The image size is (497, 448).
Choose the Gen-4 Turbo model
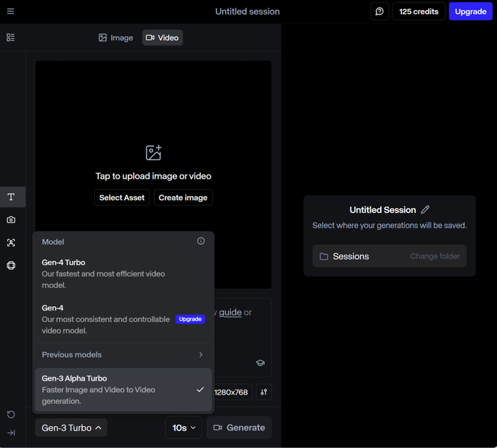123,273
